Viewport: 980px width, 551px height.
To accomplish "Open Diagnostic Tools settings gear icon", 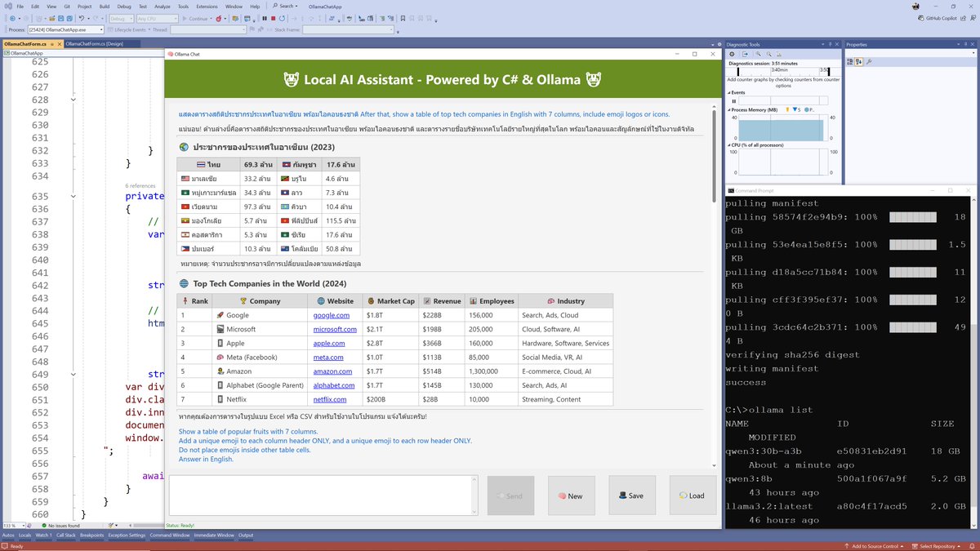I will [732, 54].
